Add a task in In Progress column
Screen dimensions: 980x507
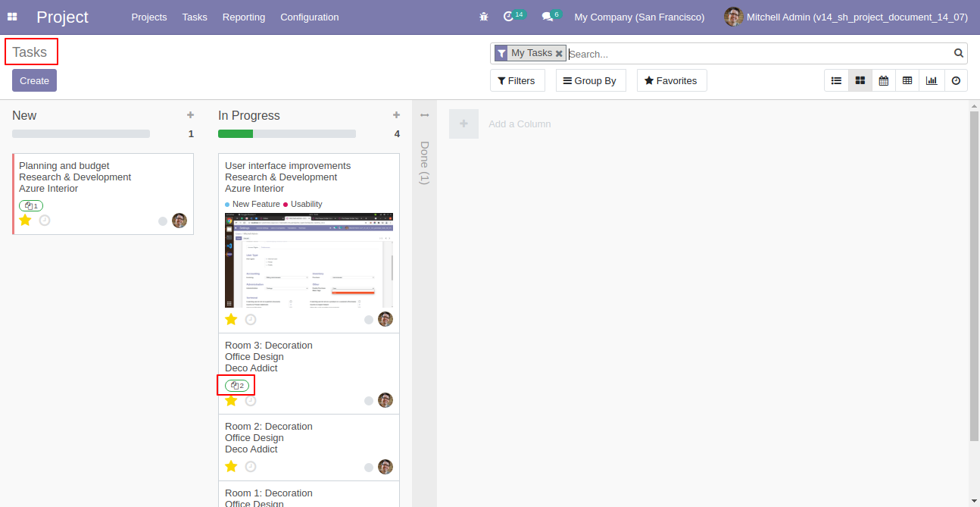[x=396, y=115]
